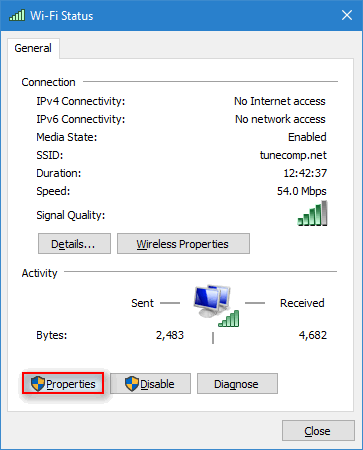This screenshot has width=363, height=450.
Task: Run Diagnose on the connection
Action: [x=237, y=384]
